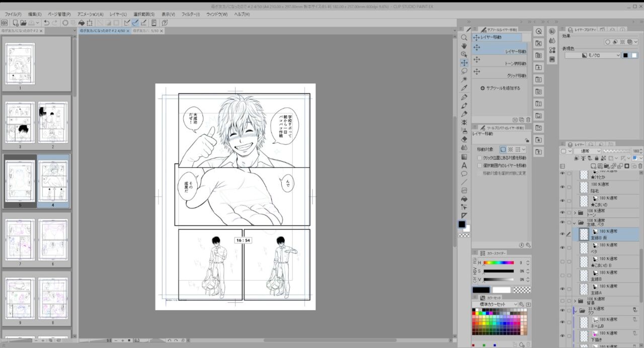Open the 標準カラーセット dropdown
Image resolution: width=644 pixels, height=348 pixels.
pyautogui.click(x=495, y=304)
